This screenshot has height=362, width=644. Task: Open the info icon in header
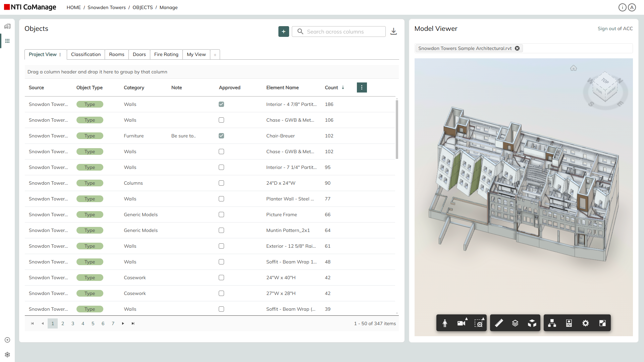(x=622, y=7)
